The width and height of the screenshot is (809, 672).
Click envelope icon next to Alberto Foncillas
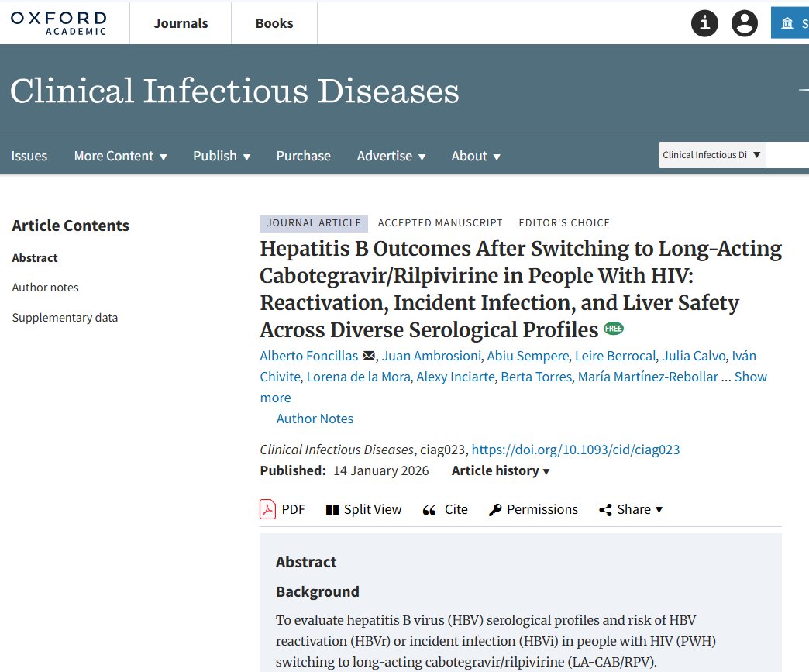(369, 356)
